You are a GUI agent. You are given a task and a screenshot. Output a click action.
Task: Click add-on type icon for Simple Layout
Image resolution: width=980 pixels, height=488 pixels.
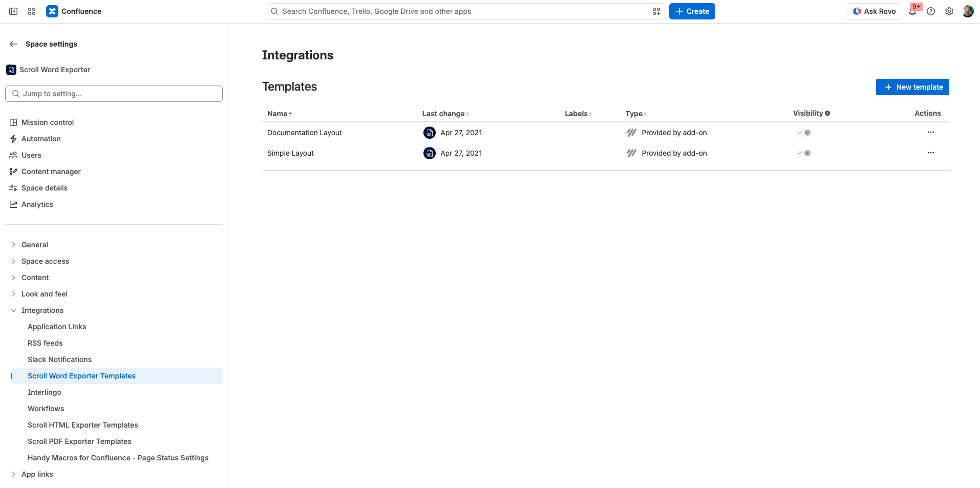pos(631,153)
